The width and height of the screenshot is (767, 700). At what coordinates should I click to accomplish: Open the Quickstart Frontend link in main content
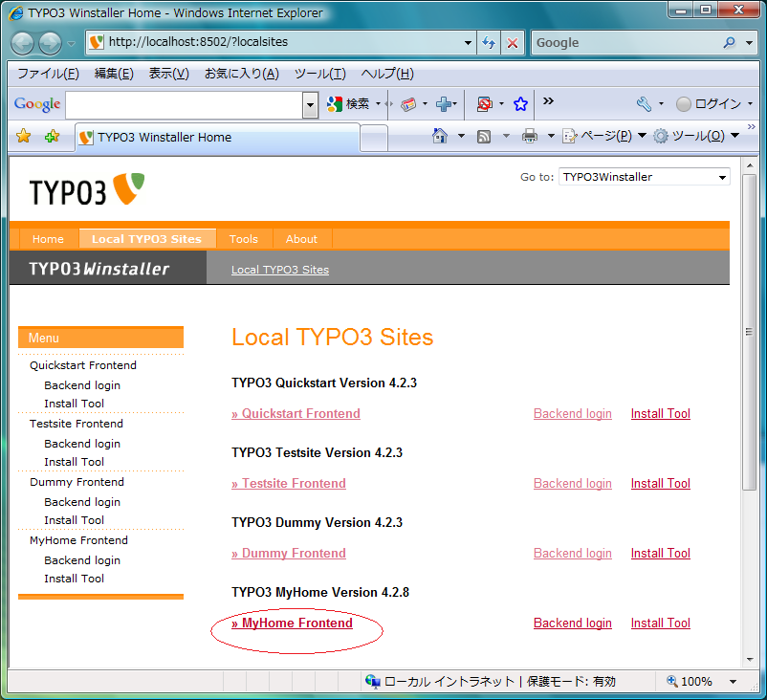[296, 414]
